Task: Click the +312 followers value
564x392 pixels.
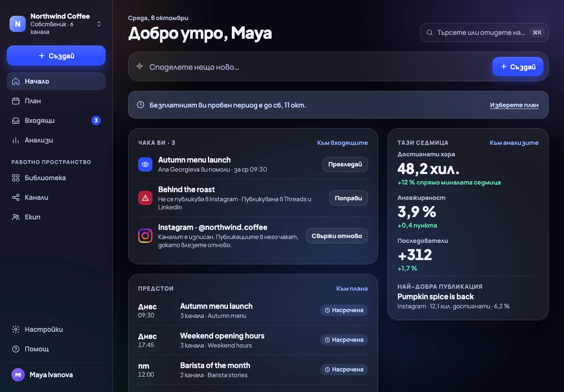Action: tap(415, 255)
